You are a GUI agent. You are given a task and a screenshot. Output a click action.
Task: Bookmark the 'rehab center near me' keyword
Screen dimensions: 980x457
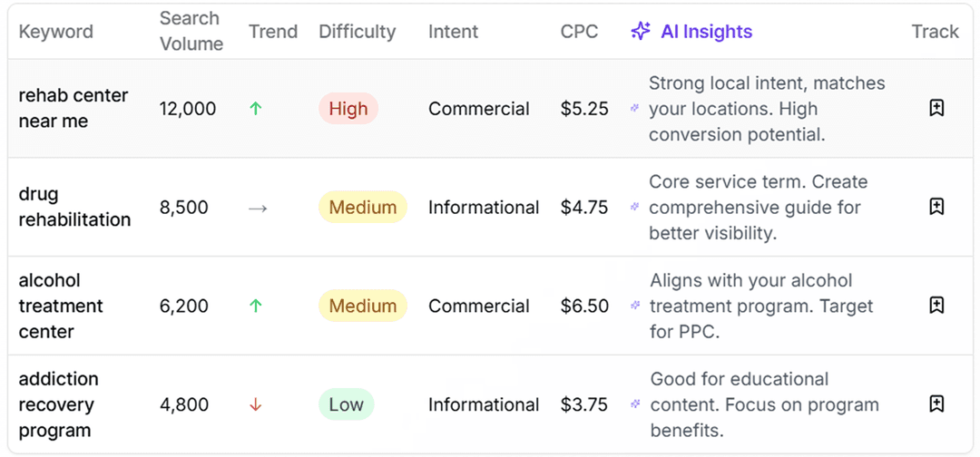937,108
